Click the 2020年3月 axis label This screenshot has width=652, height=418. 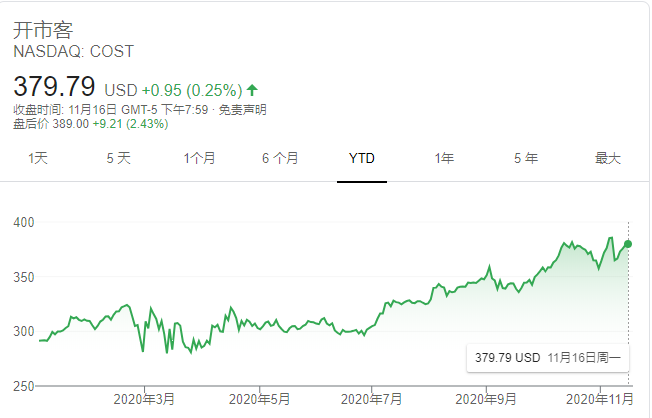144,399
